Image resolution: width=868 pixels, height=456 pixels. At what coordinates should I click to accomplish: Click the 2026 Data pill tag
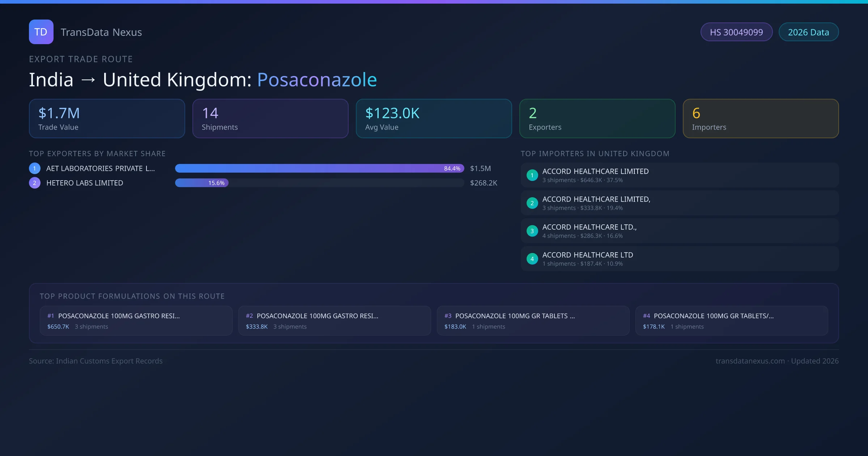click(x=808, y=32)
